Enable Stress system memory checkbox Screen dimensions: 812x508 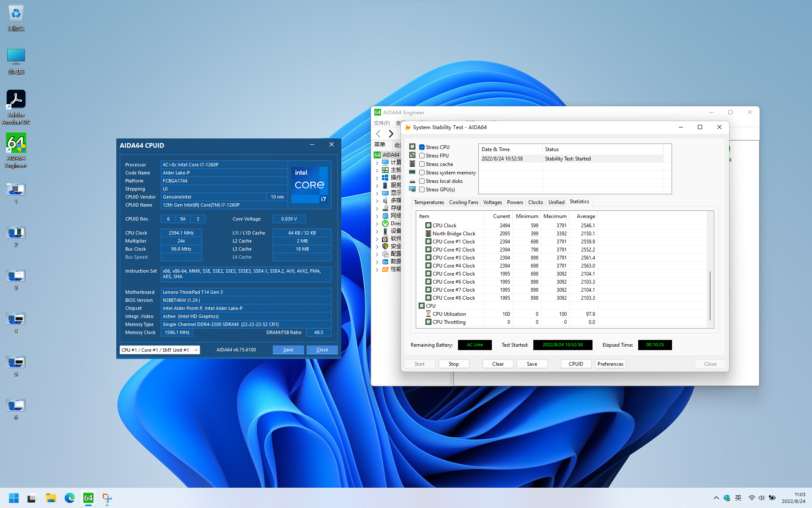click(422, 173)
